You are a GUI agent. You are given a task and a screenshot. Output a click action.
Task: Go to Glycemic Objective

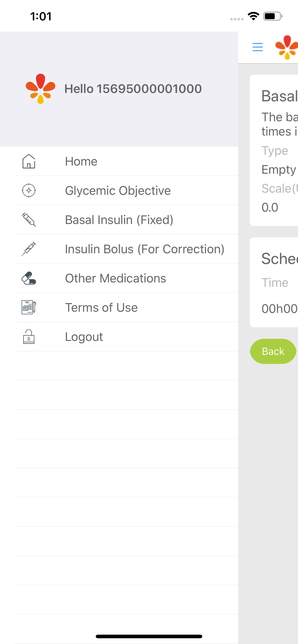tap(118, 190)
